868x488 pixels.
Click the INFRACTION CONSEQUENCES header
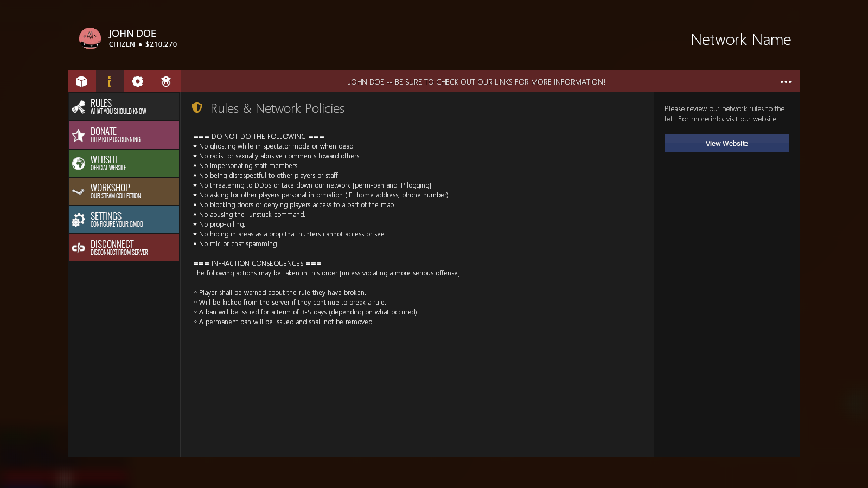[257, 264]
